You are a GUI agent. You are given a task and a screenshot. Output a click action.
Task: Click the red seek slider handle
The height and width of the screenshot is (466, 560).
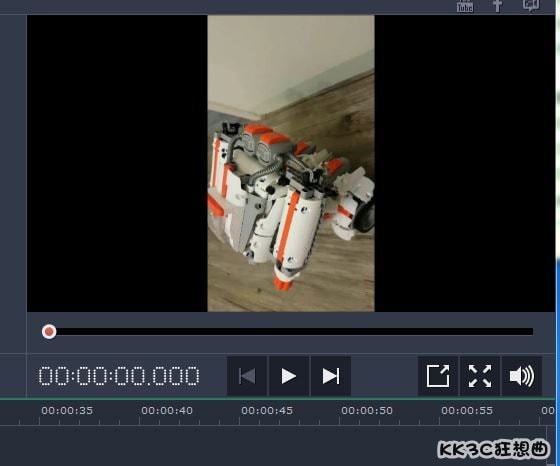tap(49, 331)
